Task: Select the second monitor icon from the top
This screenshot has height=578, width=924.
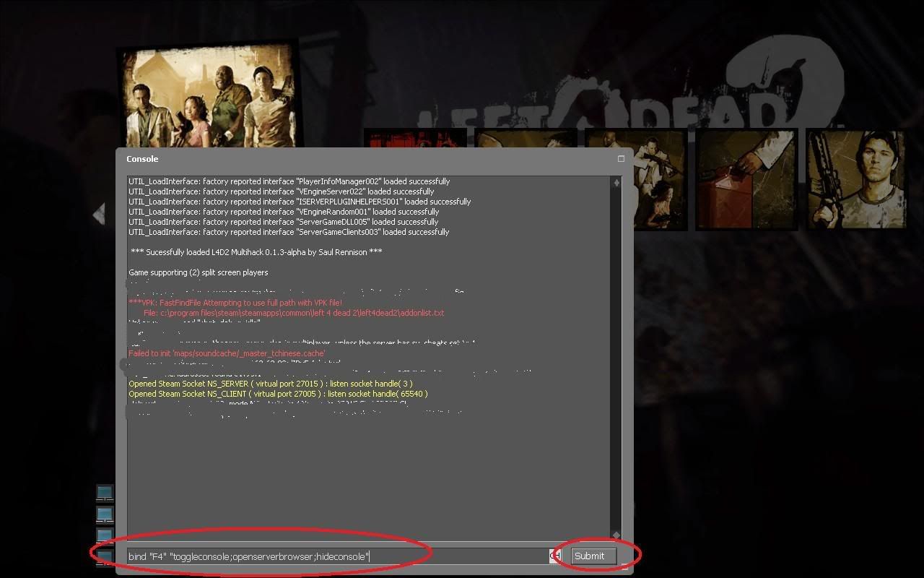Action: coord(105,514)
